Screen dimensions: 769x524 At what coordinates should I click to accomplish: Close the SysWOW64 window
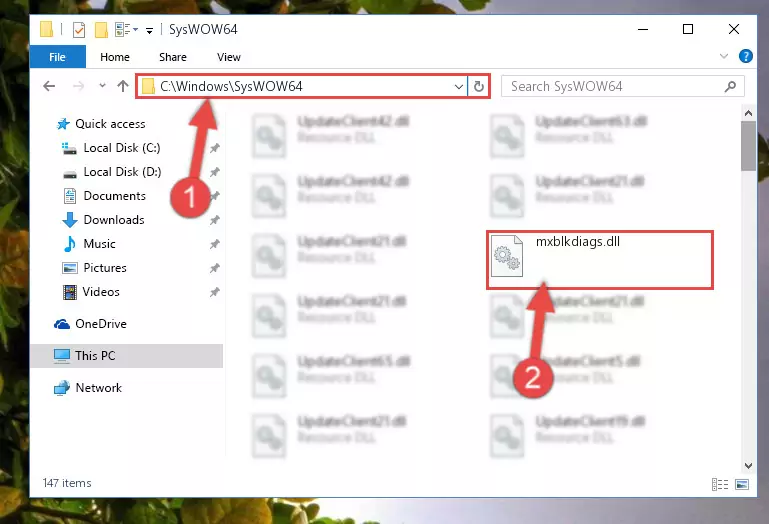click(x=734, y=29)
